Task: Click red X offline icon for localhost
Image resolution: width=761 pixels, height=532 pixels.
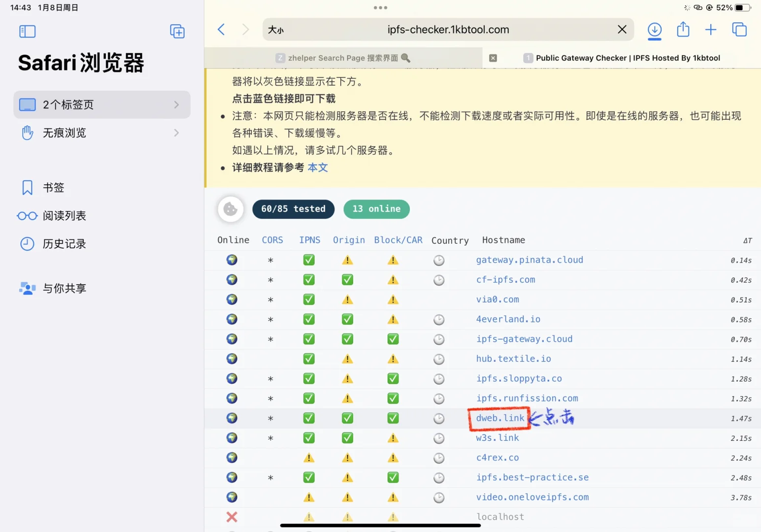Action: coord(232,517)
